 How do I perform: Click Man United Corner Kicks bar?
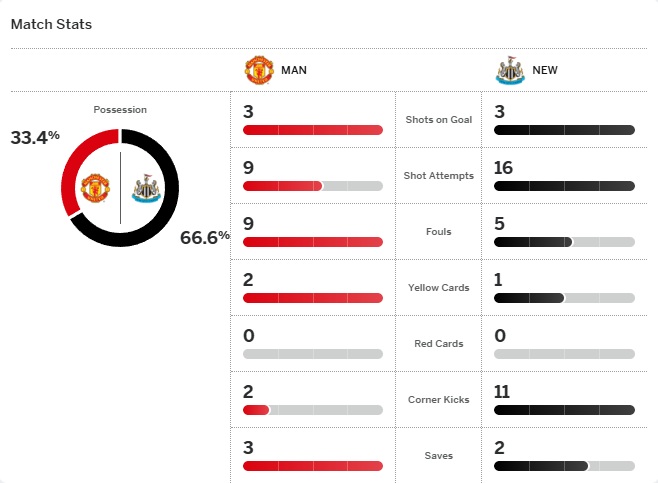312,410
